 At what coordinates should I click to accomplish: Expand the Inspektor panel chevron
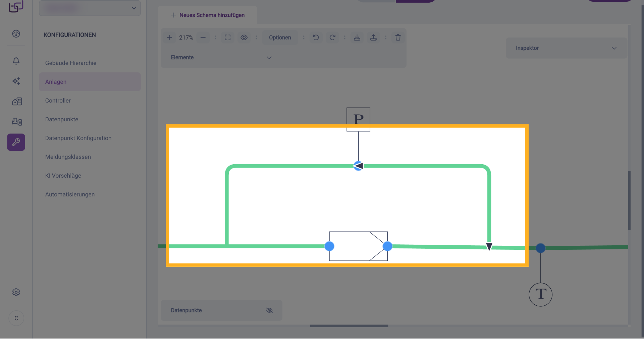point(614,48)
